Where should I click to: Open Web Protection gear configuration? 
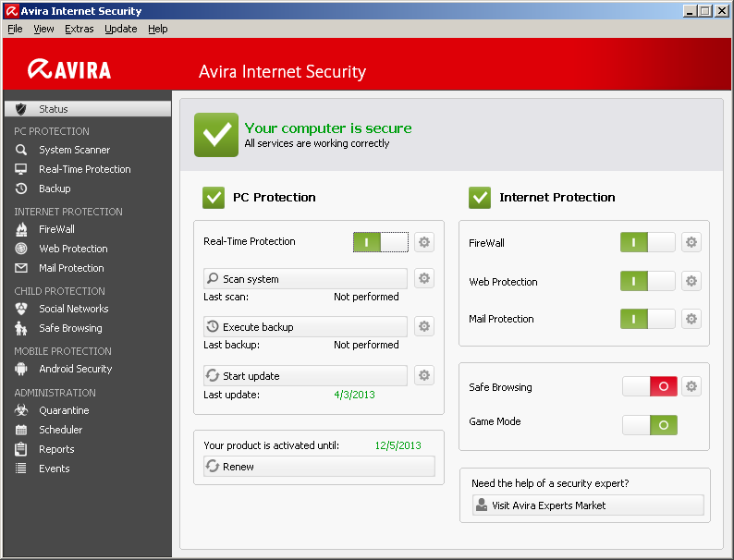691,281
